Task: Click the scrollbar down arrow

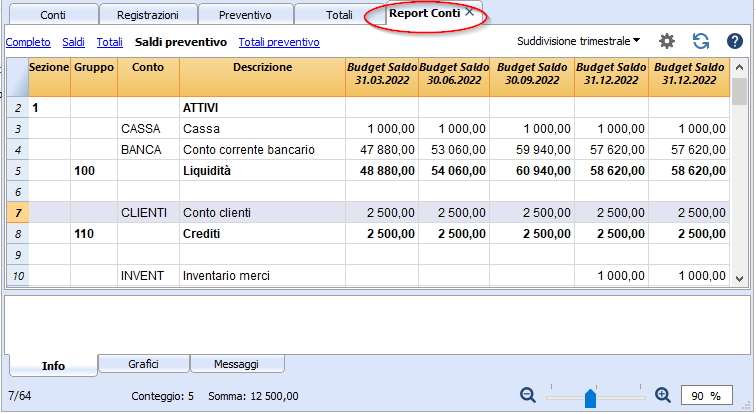Action: [x=739, y=278]
